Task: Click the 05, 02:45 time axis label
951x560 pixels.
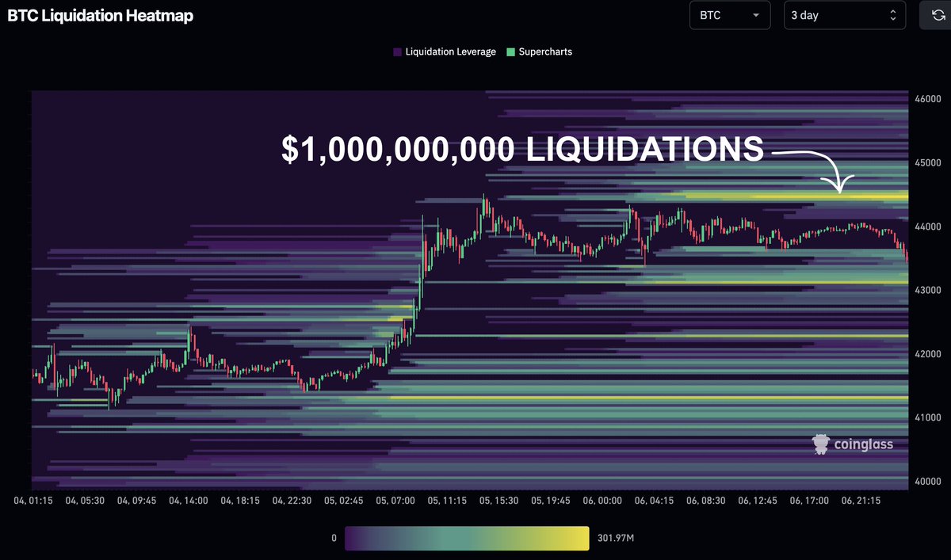Action: tap(343, 501)
